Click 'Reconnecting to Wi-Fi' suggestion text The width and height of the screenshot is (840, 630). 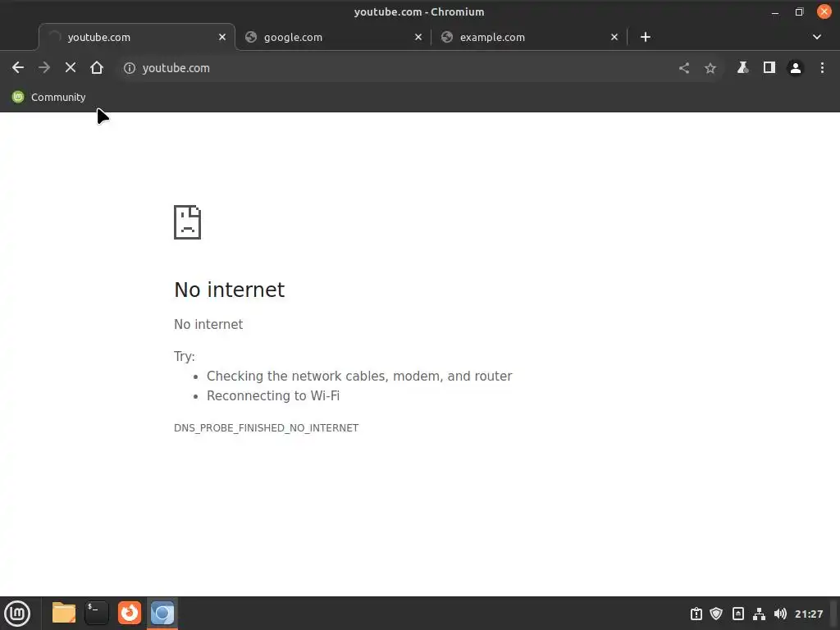click(x=273, y=396)
